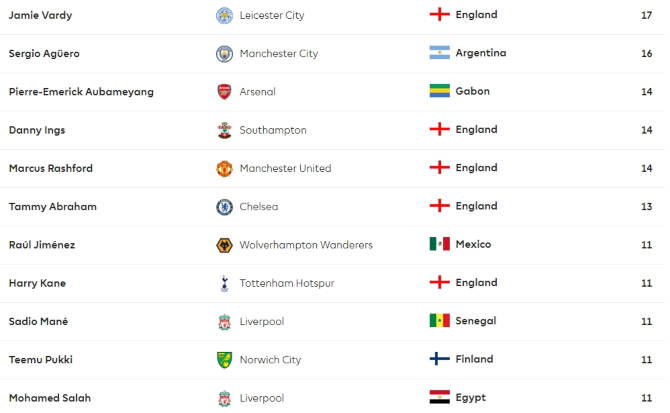Open Sergio Agüero player link
This screenshot has height=413, width=670.
click(x=44, y=54)
